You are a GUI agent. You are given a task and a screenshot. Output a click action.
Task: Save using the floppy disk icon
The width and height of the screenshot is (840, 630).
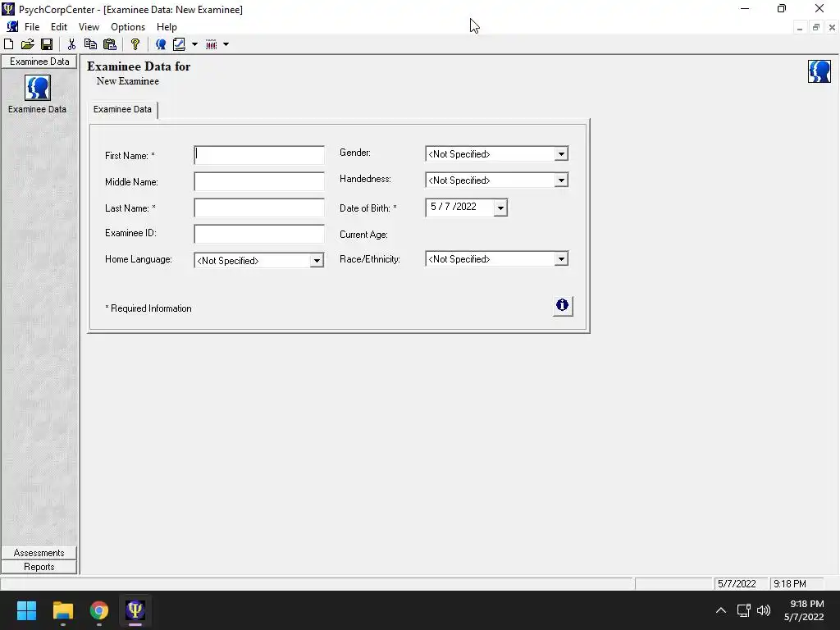[x=47, y=44]
